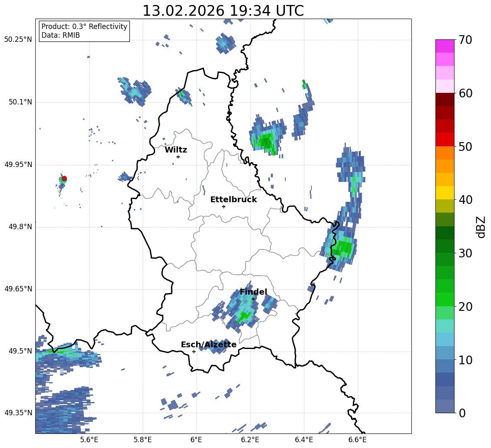Select the Findel station label
The height and width of the screenshot is (448, 491).
click(x=253, y=292)
